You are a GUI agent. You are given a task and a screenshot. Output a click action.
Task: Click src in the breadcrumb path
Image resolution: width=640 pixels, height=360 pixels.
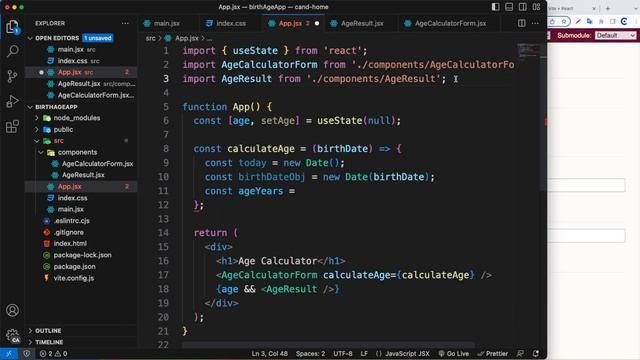click(151, 38)
